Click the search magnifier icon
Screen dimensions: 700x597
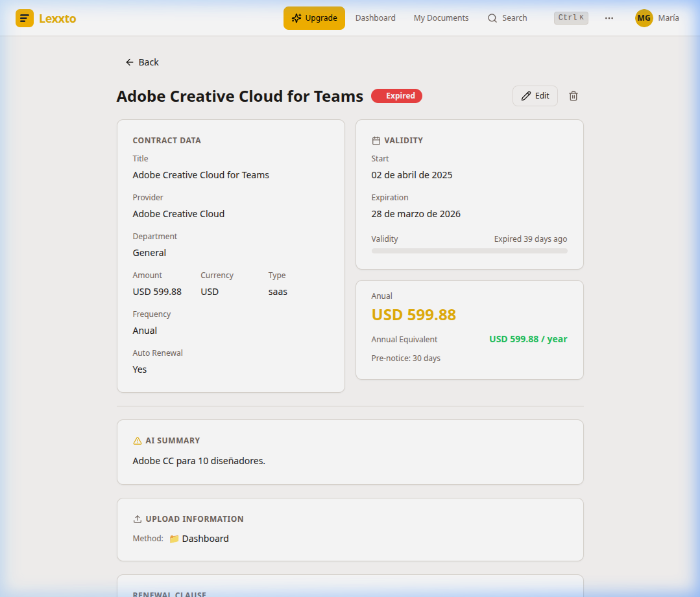[492, 18]
